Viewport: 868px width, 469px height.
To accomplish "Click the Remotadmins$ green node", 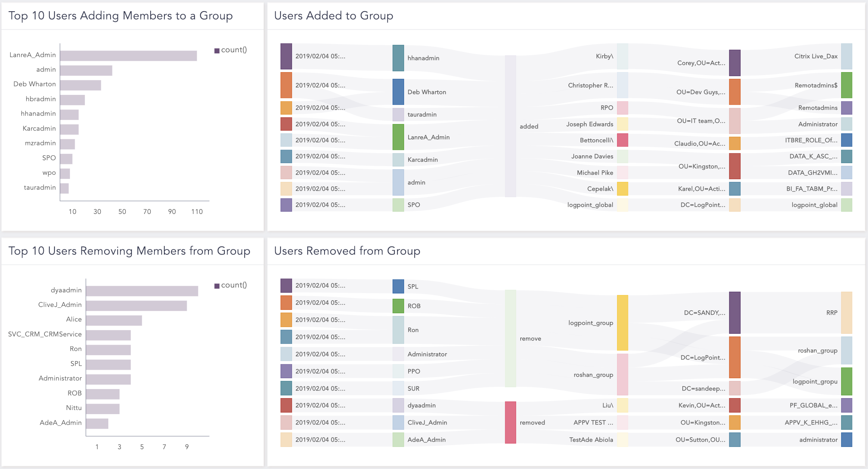I will 847,85.
